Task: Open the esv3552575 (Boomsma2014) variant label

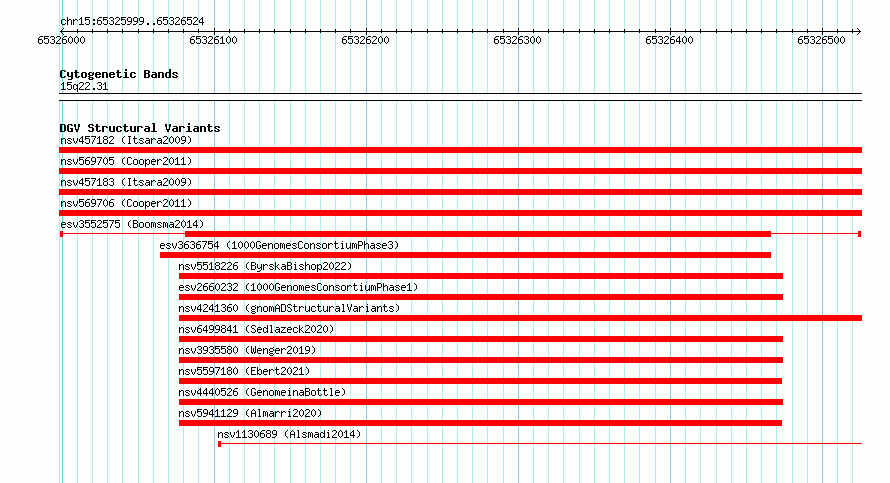Action: 132,224
